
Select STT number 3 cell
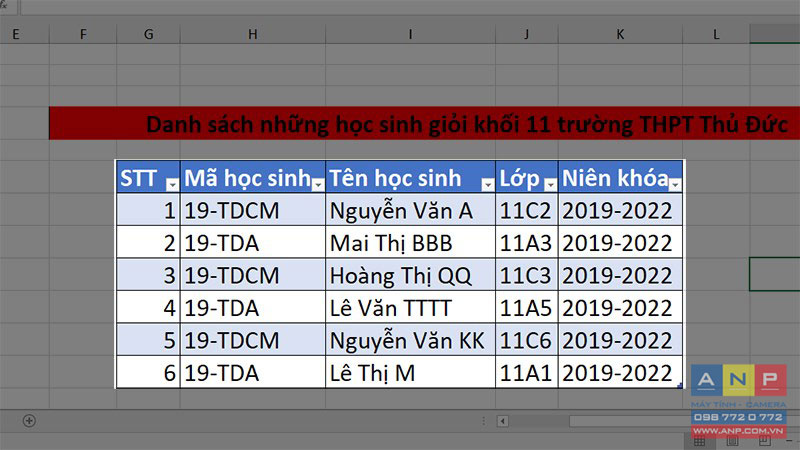click(x=148, y=274)
